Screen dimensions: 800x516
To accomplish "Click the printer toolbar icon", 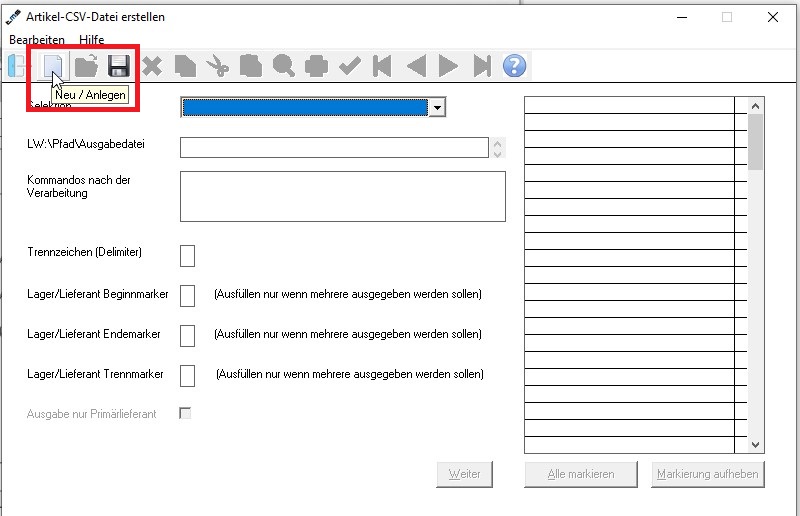I will pyautogui.click(x=316, y=66).
